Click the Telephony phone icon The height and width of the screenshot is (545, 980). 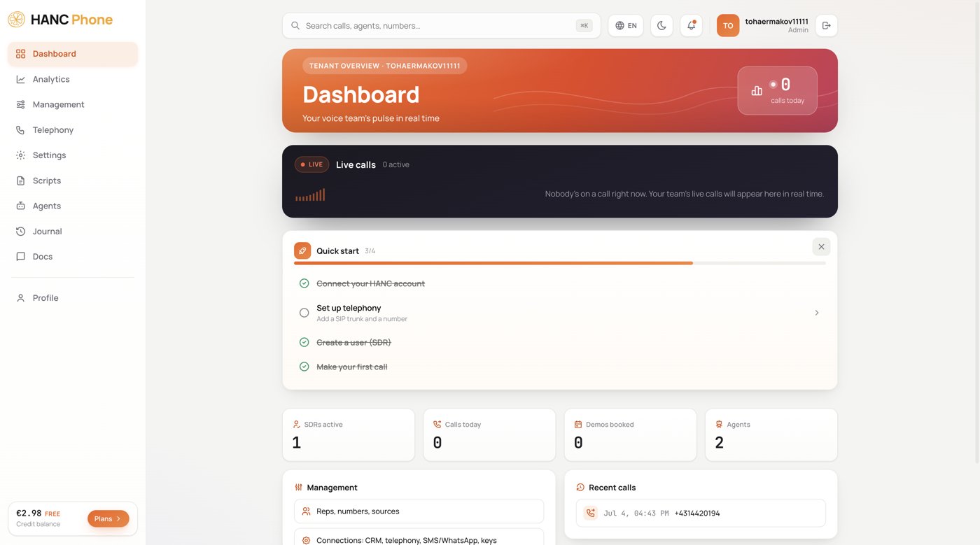pyautogui.click(x=20, y=130)
